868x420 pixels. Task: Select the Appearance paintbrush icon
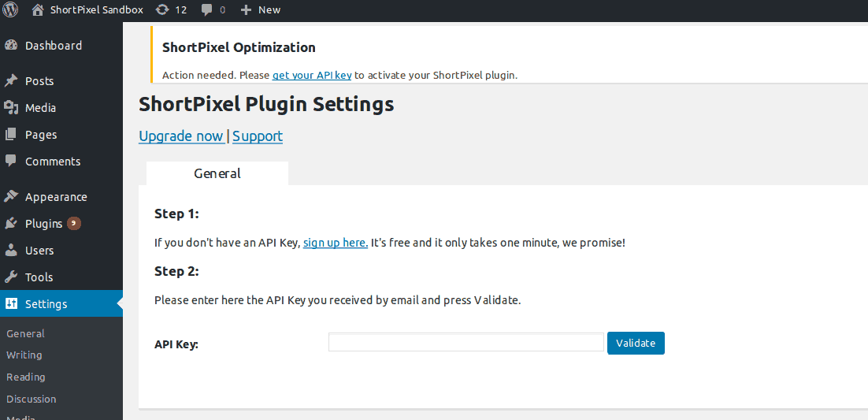10,197
